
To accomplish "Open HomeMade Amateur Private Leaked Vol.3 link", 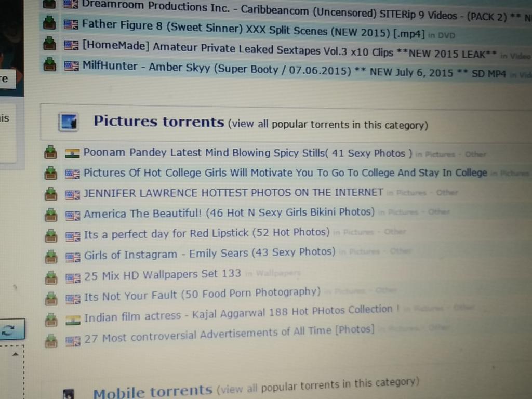I will coord(289,50).
